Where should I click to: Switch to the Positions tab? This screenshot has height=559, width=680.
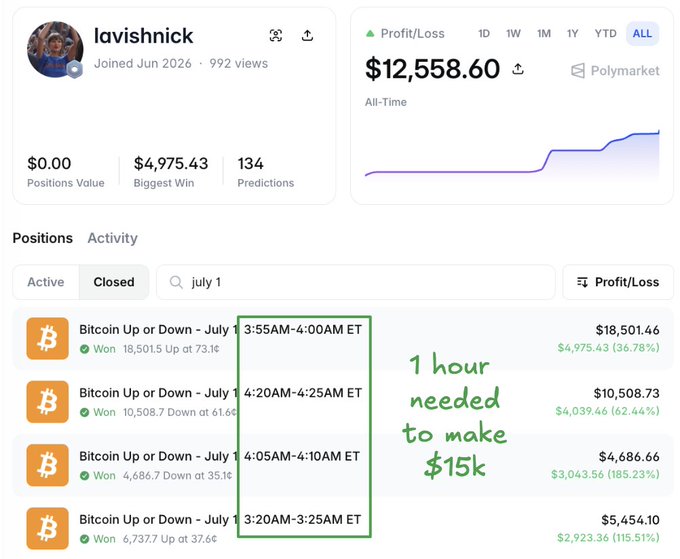tap(42, 238)
